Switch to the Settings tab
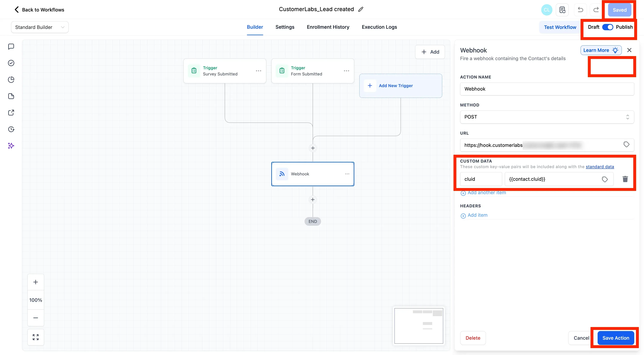 coord(285,27)
